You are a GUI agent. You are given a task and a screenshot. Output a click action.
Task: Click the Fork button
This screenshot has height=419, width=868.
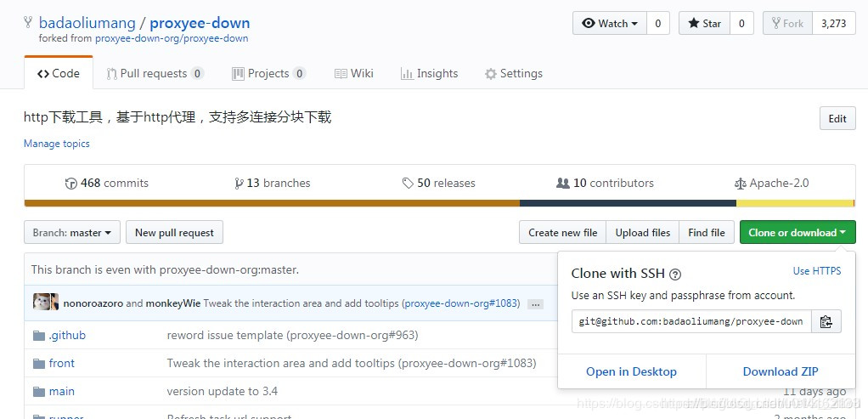[787, 23]
